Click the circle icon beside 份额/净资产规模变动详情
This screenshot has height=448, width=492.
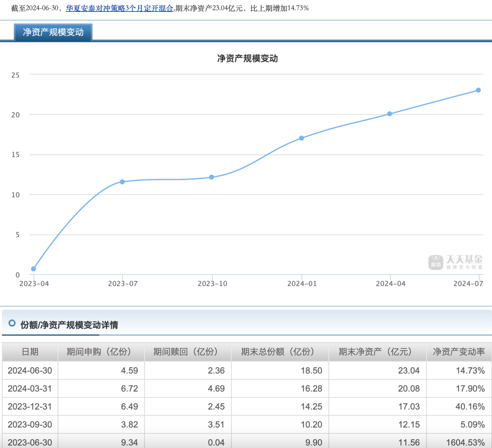12,323
